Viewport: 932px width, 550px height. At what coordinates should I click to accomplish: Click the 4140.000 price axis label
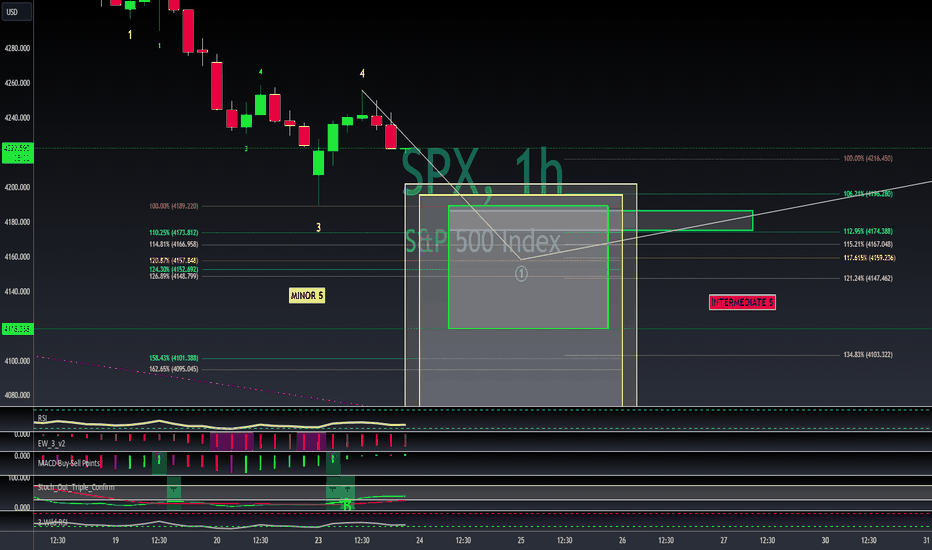tap(17, 292)
